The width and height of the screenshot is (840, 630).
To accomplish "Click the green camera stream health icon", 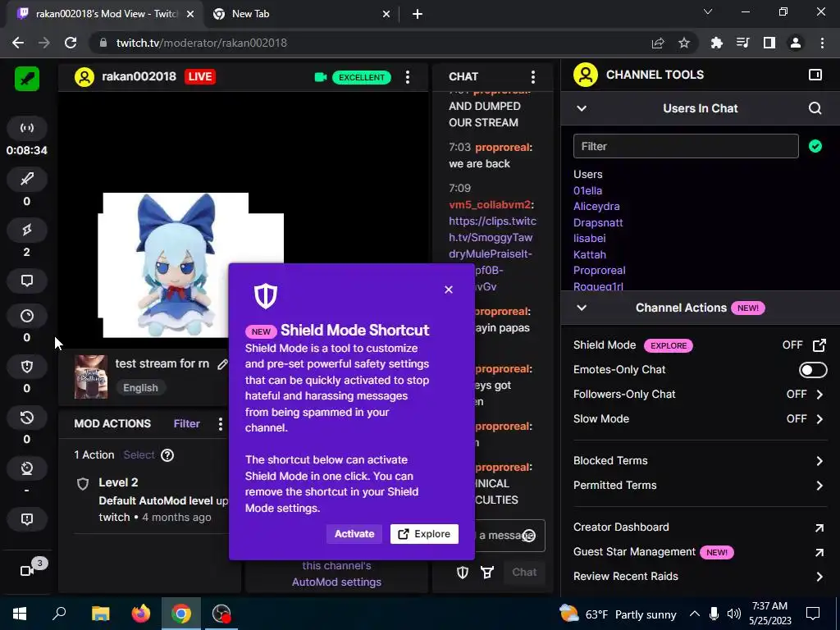I will 321,77.
